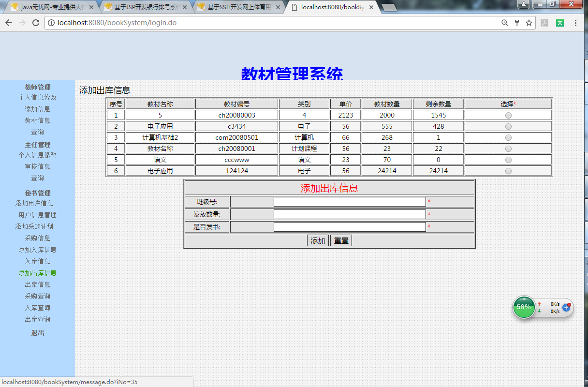Viewport: 588px width, 387px height.
Task: Reload the page with the refresh icon
Action: 36,23
